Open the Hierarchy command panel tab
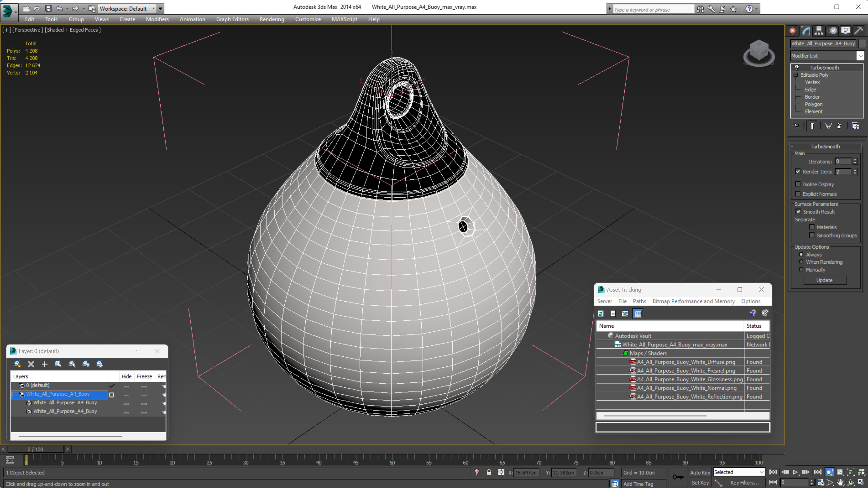868x488 pixels. pos(818,31)
